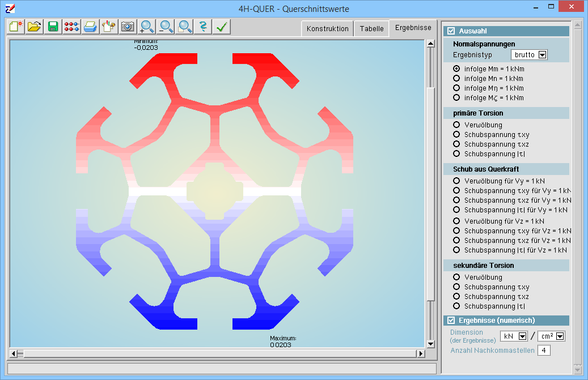The width and height of the screenshot is (588, 380).
Task: Select 'infolge Mn = 1 kNm' radio button
Action: tap(456, 79)
